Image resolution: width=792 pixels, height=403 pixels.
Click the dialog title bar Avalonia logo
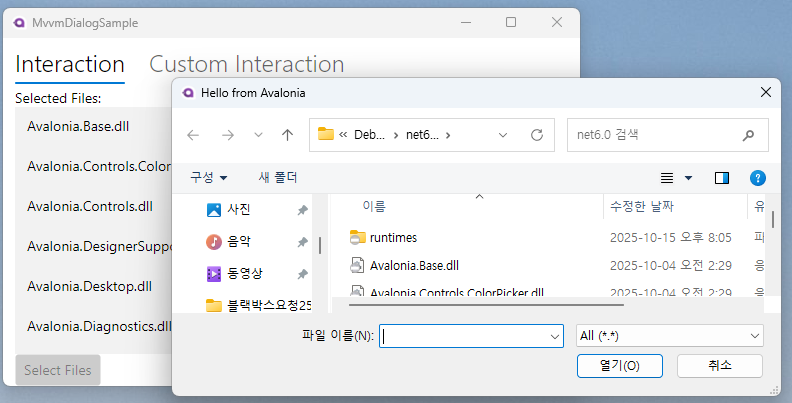pos(188,93)
